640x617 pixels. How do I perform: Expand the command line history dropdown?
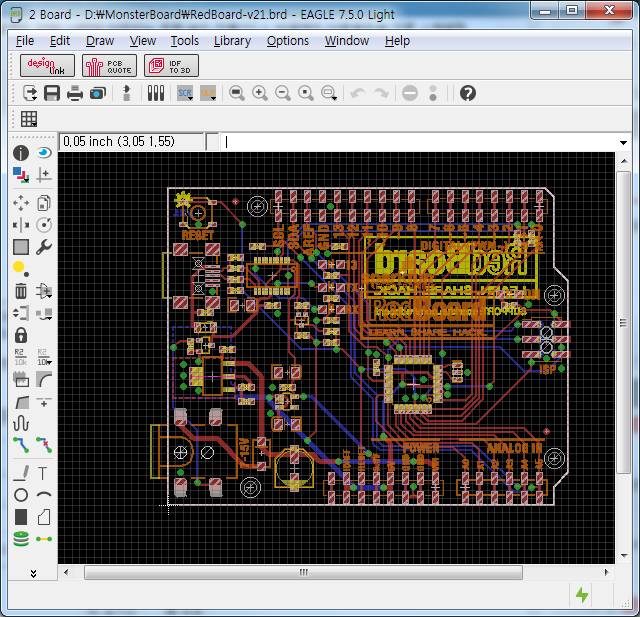[623, 142]
